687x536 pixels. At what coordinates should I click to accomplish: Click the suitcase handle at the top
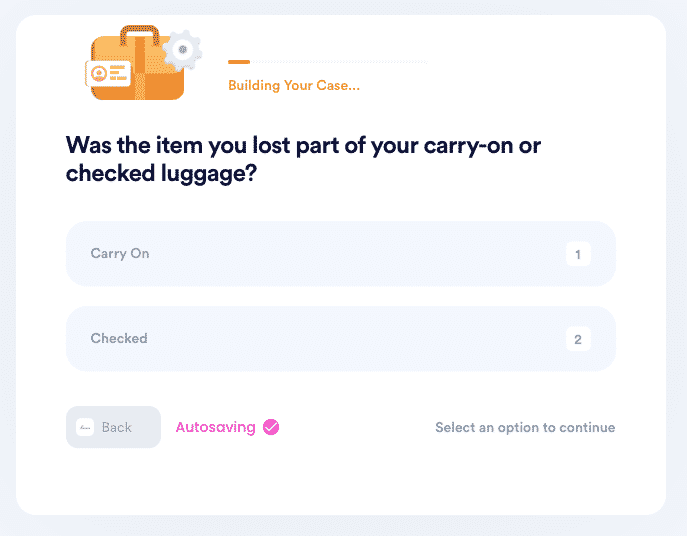[140, 35]
